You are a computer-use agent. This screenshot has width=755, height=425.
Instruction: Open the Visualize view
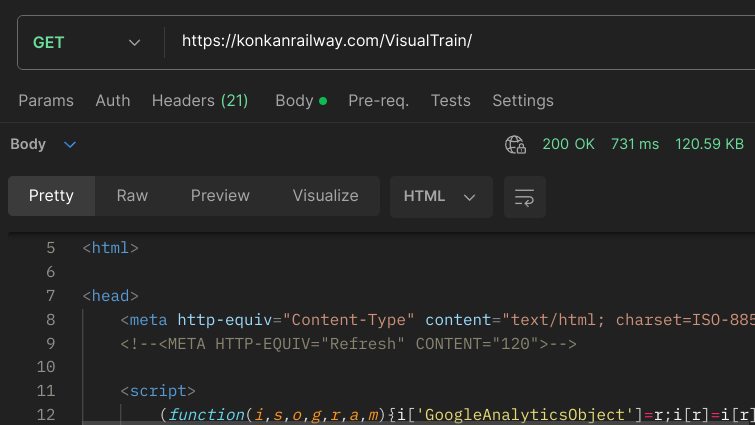click(x=325, y=196)
